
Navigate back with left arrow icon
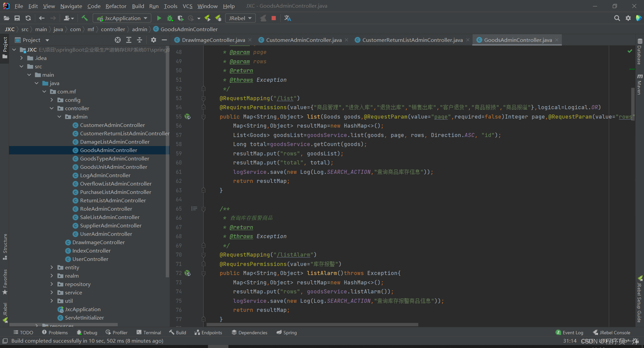(x=42, y=18)
